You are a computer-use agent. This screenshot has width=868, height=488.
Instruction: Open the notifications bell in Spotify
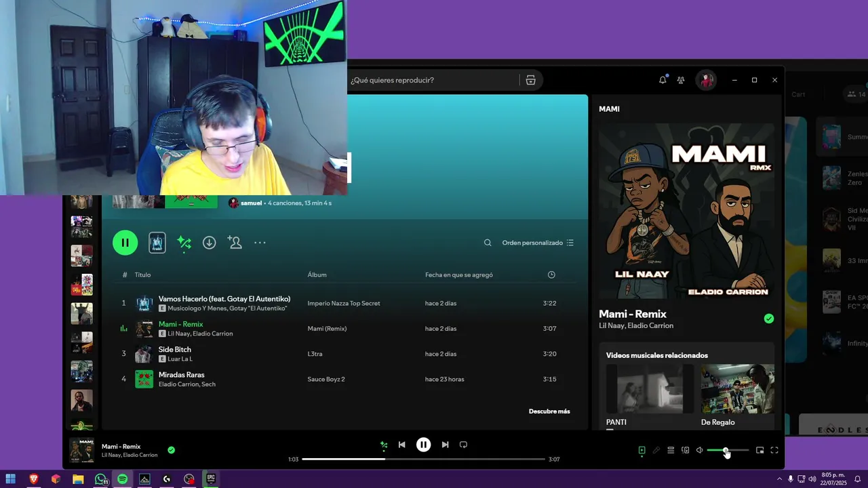tap(663, 80)
